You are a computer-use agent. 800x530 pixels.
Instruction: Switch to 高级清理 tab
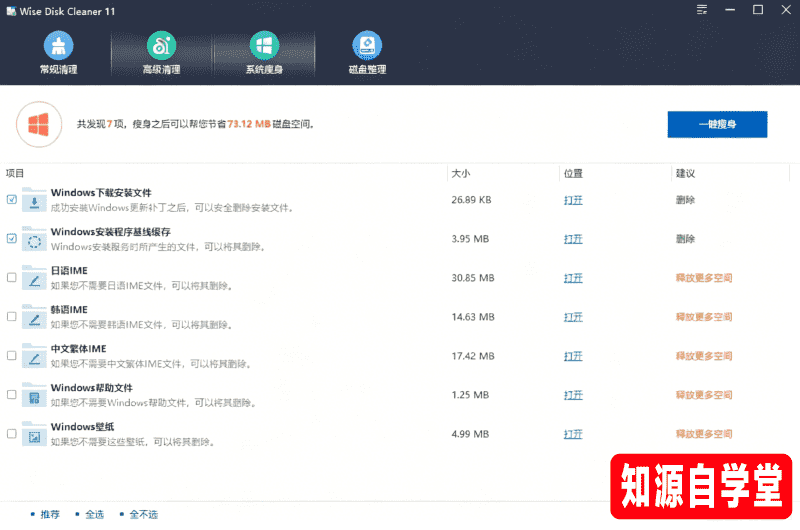pyautogui.click(x=161, y=53)
